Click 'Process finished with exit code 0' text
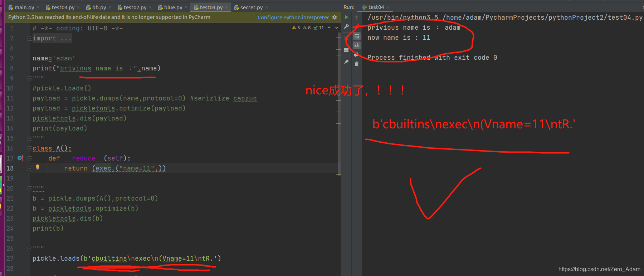Viewport: 644px width, 276px height. click(432, 58)
